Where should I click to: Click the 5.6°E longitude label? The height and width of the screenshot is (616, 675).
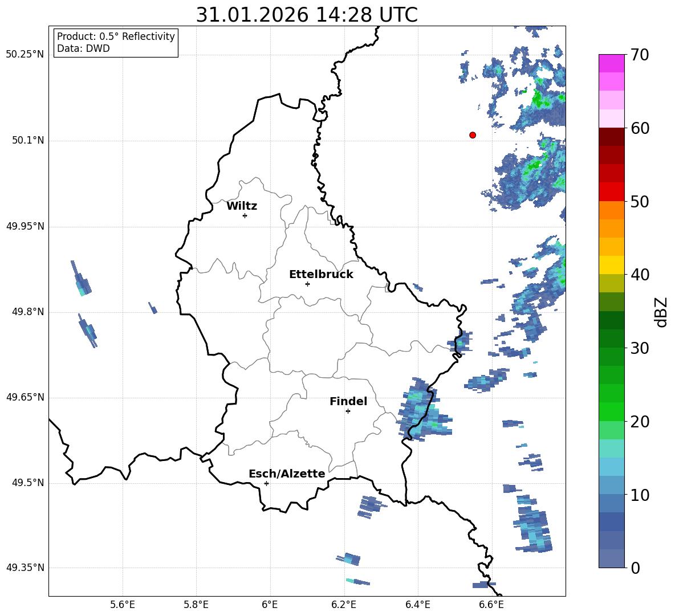(x=123, y=605)
